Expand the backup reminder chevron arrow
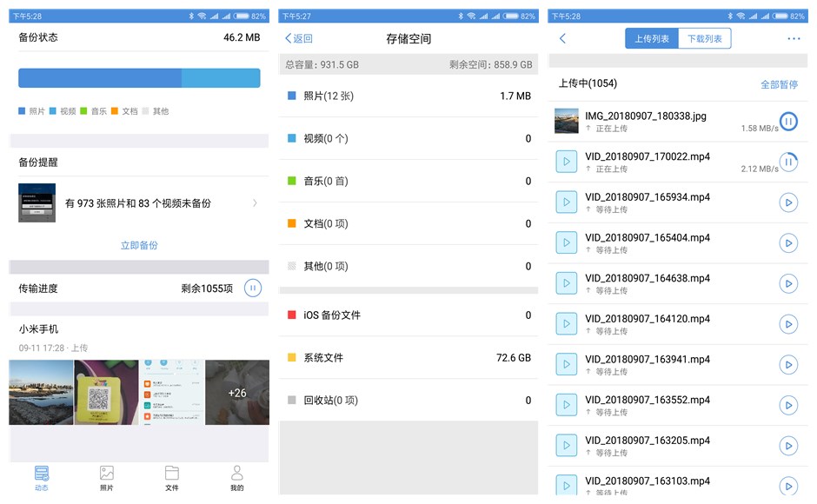 coord(255,203)
